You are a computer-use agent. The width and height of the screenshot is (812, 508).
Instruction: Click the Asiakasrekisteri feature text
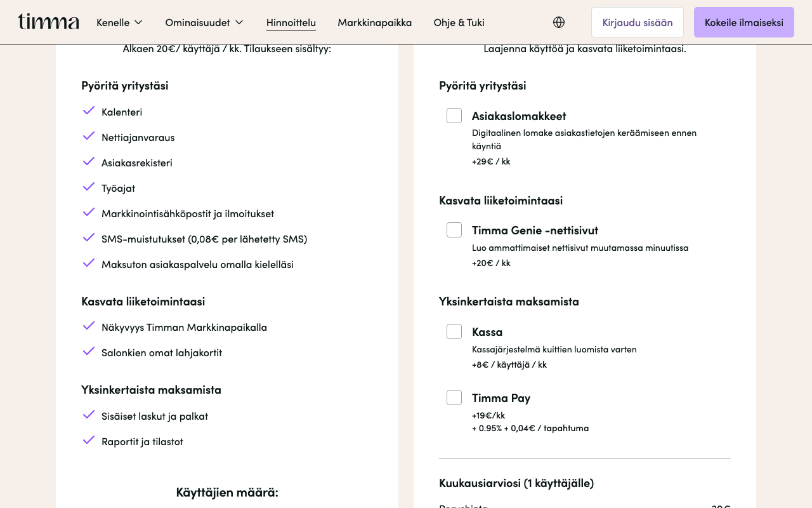click(137, 163)
